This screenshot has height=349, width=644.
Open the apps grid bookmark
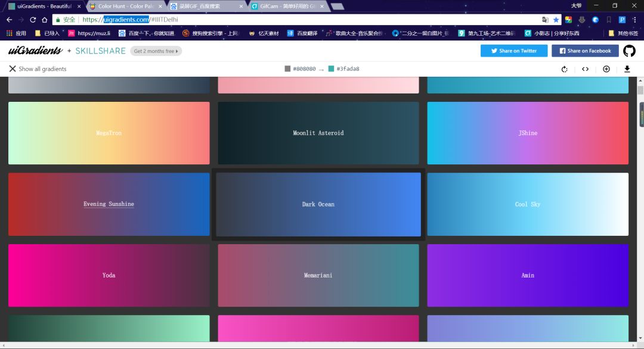[x=16, y=33]
